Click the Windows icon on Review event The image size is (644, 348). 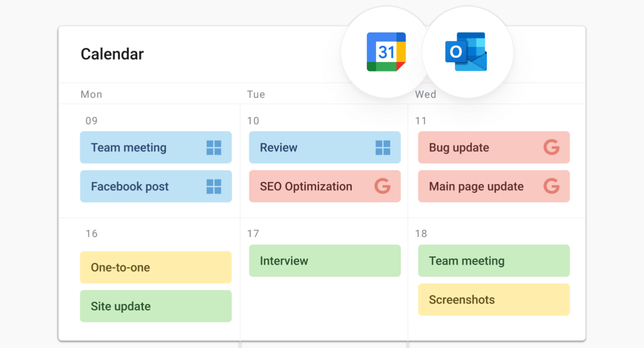pos(383,148)
